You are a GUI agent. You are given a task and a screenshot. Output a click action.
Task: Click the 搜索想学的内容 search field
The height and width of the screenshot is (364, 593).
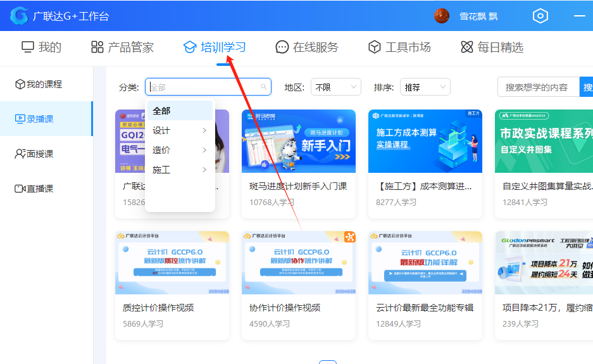[539, 87]
